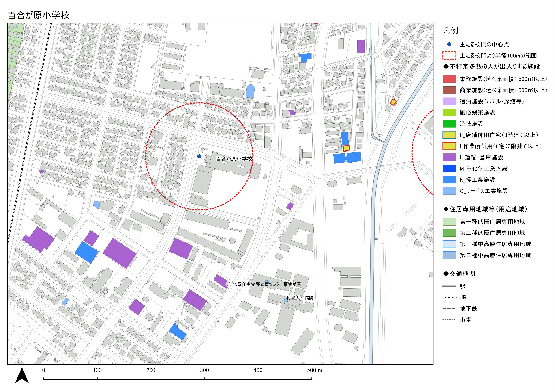The image size is (555, 392).
Task: Select the N_軽工業施設 blue swatch
Action: tap(449, 180)
